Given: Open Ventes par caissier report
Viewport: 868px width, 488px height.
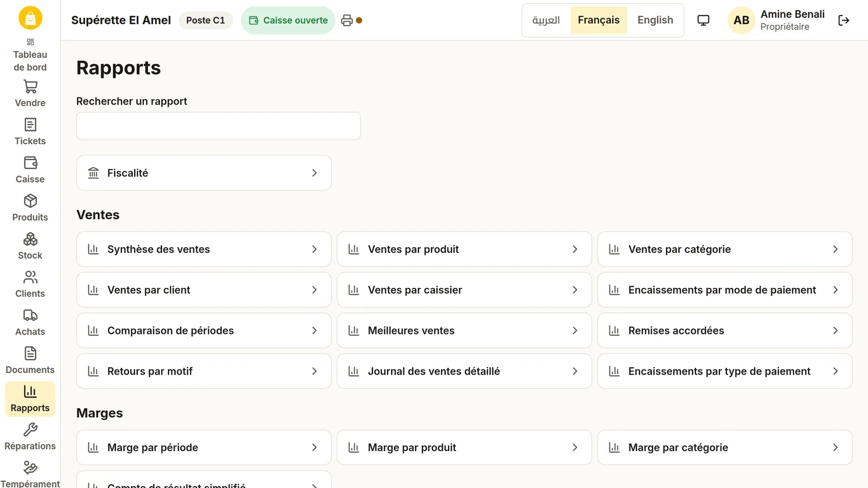Looking at the screenshot, I should [464, 290].
